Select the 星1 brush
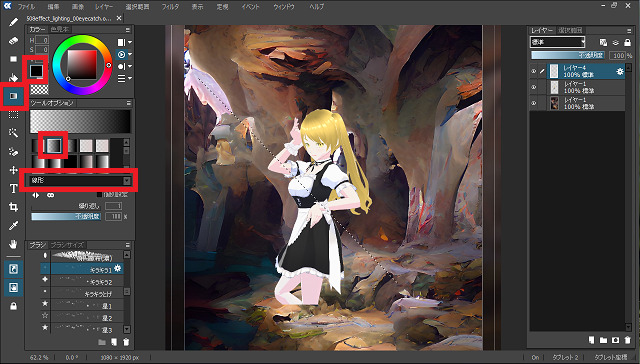Viewport: 640px width, 364px height. [82, 305]
